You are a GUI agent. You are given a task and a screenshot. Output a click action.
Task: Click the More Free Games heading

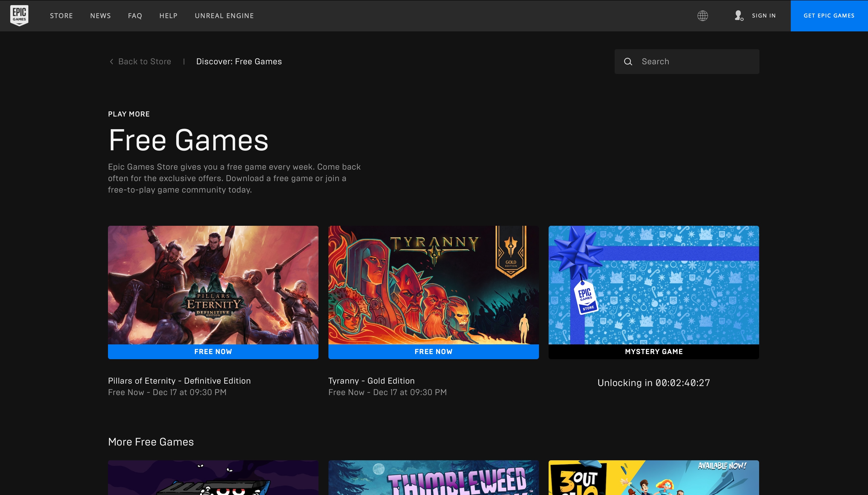point(151,442)
